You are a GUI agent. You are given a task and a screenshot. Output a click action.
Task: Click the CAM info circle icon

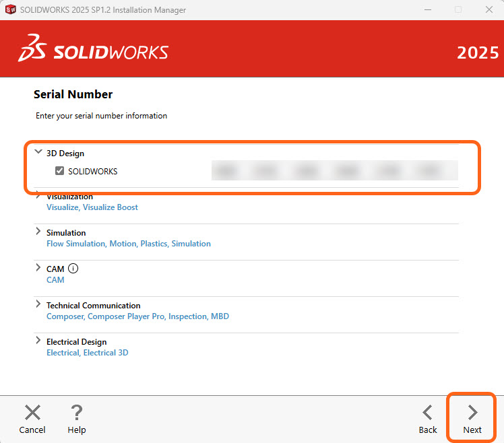pos(73,269)
